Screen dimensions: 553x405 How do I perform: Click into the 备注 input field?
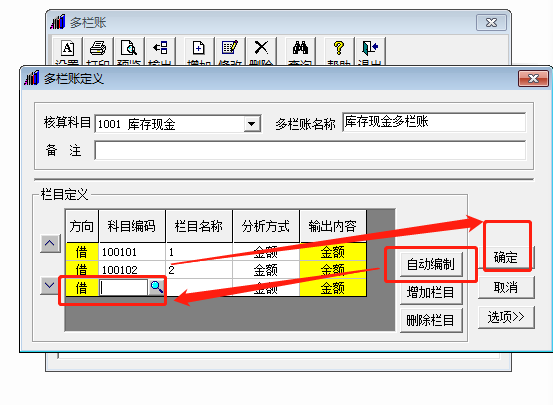click(x=310, y=151)
